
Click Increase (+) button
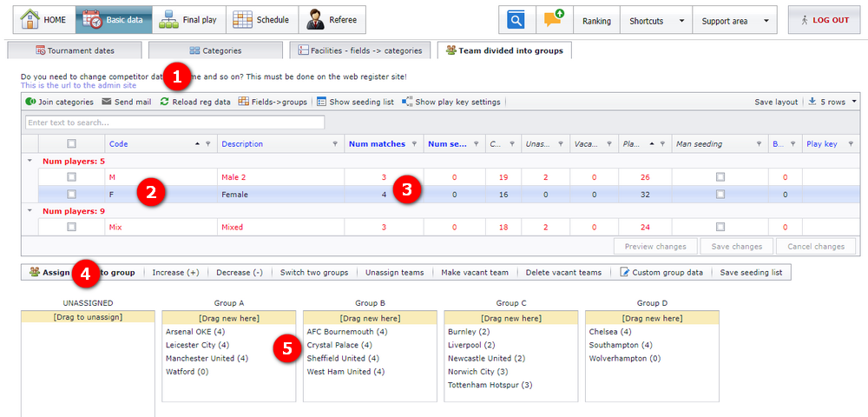click(x=175, y=273)
